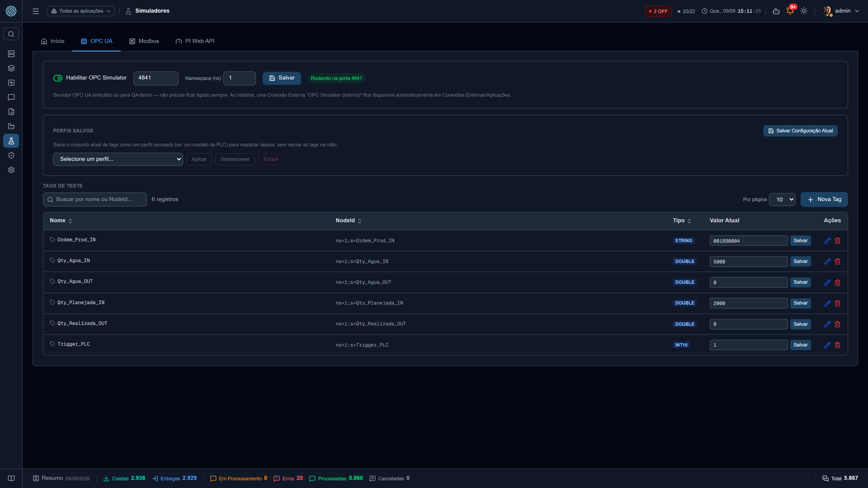Click the Entregas 2.929 status entry

(x=174, y=478)
